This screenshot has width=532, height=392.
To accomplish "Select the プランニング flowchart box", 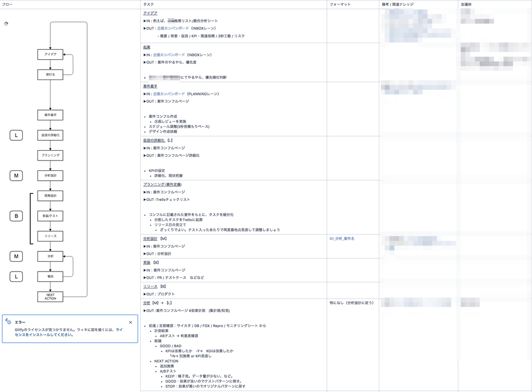I will [50, 155].
